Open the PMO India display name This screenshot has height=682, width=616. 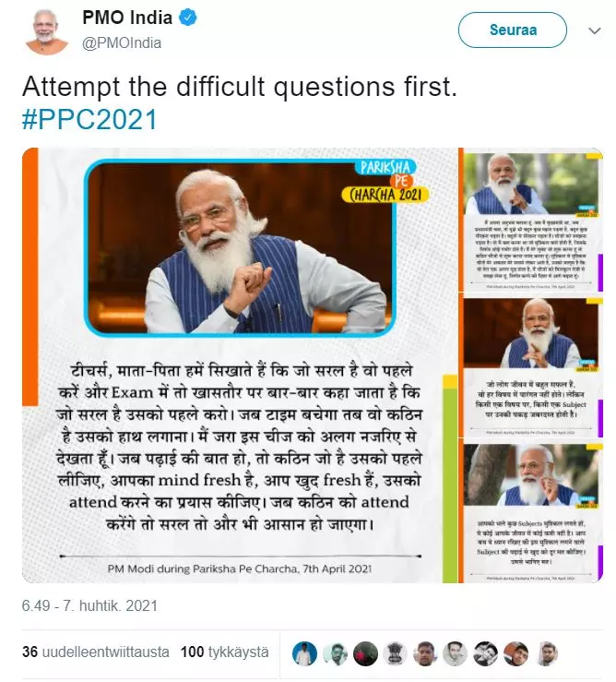click(x=127, y=18)
